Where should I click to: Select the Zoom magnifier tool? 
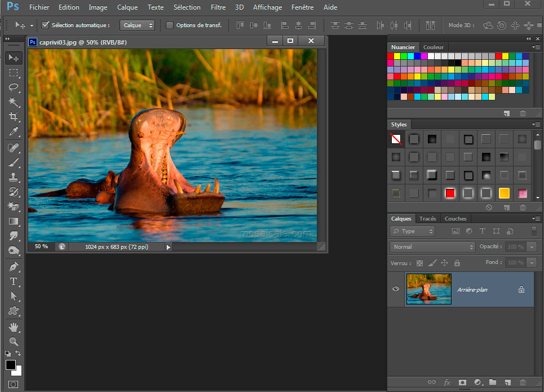tap(14, 341)
